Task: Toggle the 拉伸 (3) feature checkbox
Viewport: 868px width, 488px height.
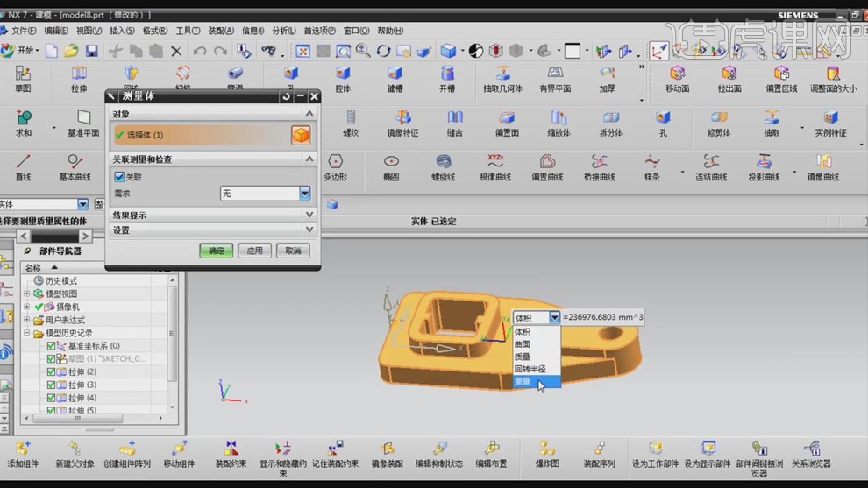Action: coord(51,385)
